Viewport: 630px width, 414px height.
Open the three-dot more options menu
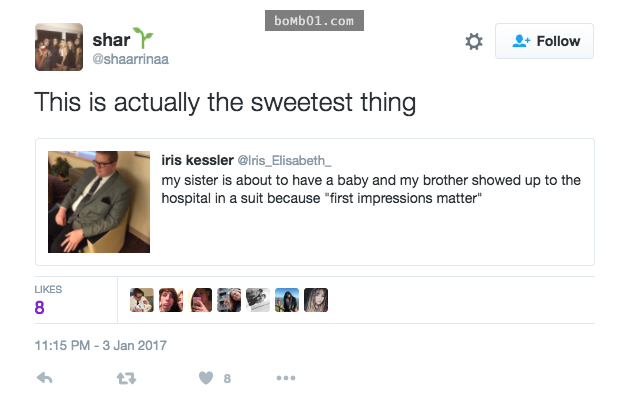[x=286, y=378]
